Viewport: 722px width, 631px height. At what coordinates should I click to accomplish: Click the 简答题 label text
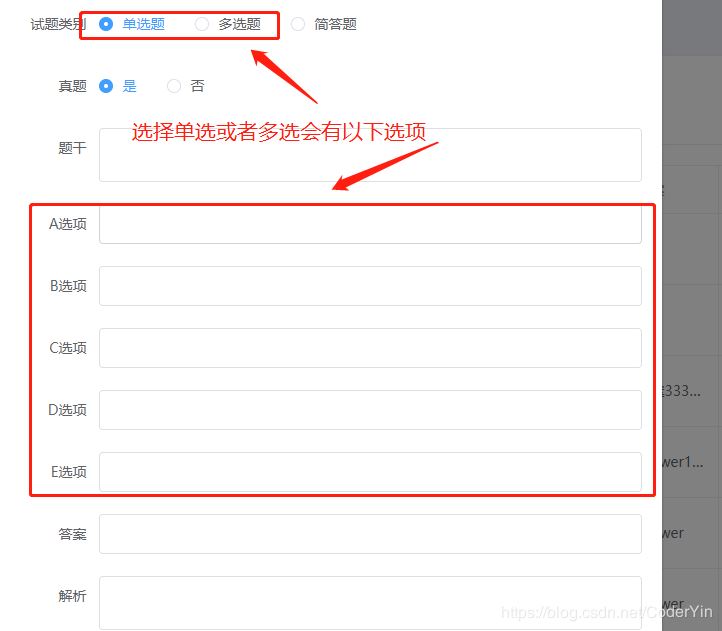(x=335, y=24)
